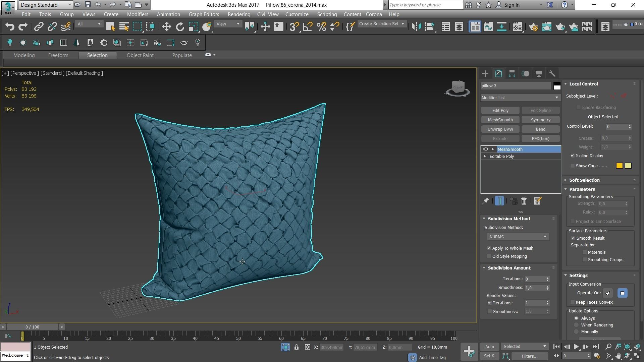The height and width of the screenshot is (362, 644).
Task: Activate the Select and Rotate tool
Action: click(180, 26)
